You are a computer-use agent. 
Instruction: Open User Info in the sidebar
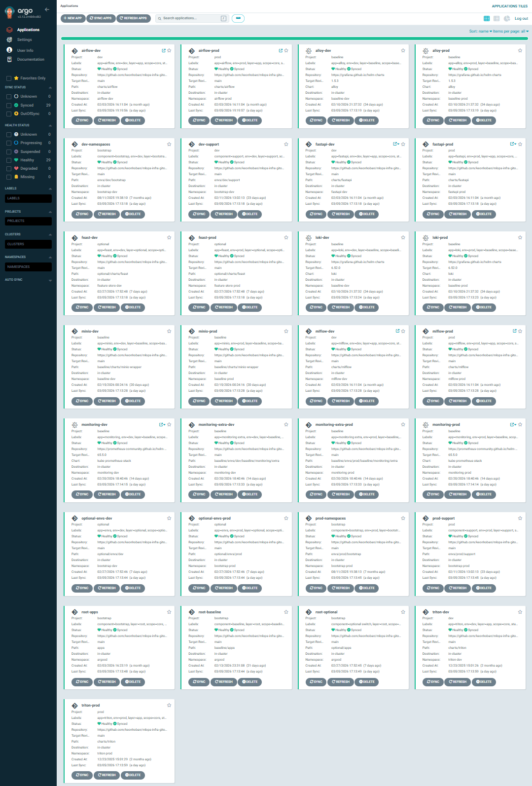click(x=25, y=50)
